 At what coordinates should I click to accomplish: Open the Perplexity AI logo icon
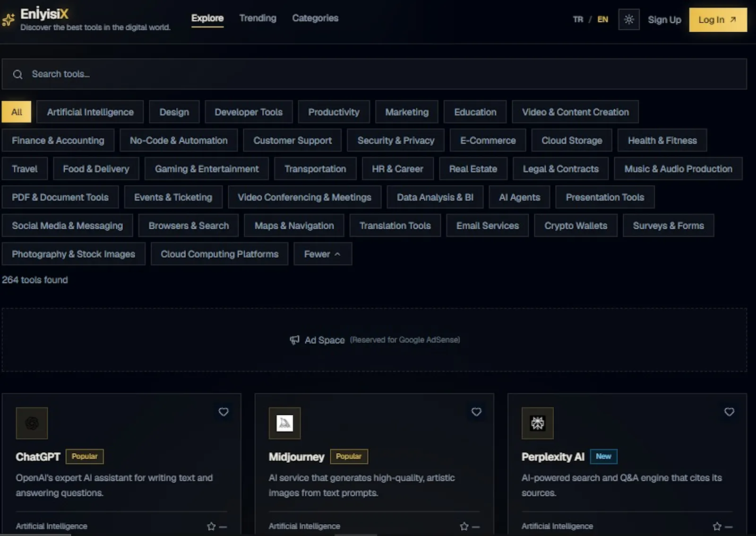[x=537, y=423]
